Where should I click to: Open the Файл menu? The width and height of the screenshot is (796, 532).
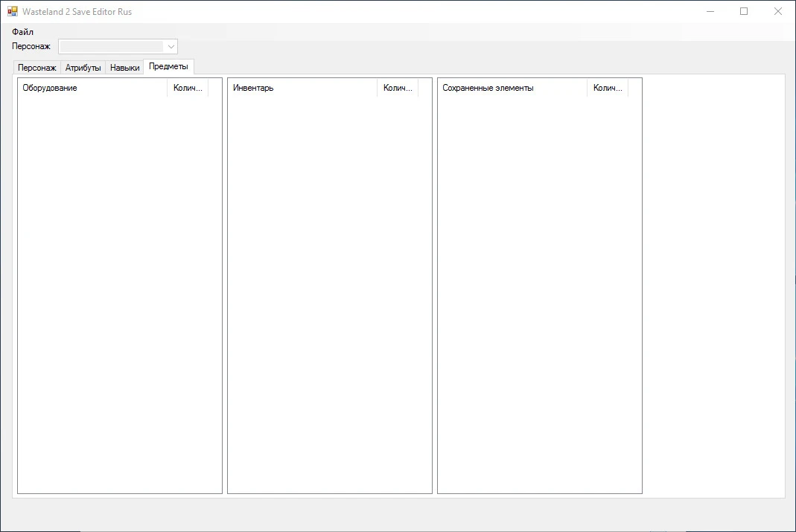23,32
